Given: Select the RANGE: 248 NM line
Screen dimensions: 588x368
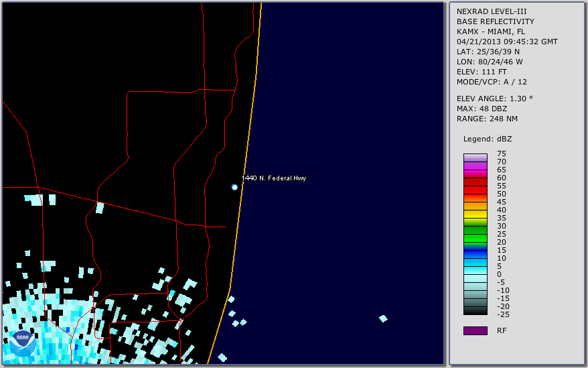Looking at the screenshot, I should 487,119.
